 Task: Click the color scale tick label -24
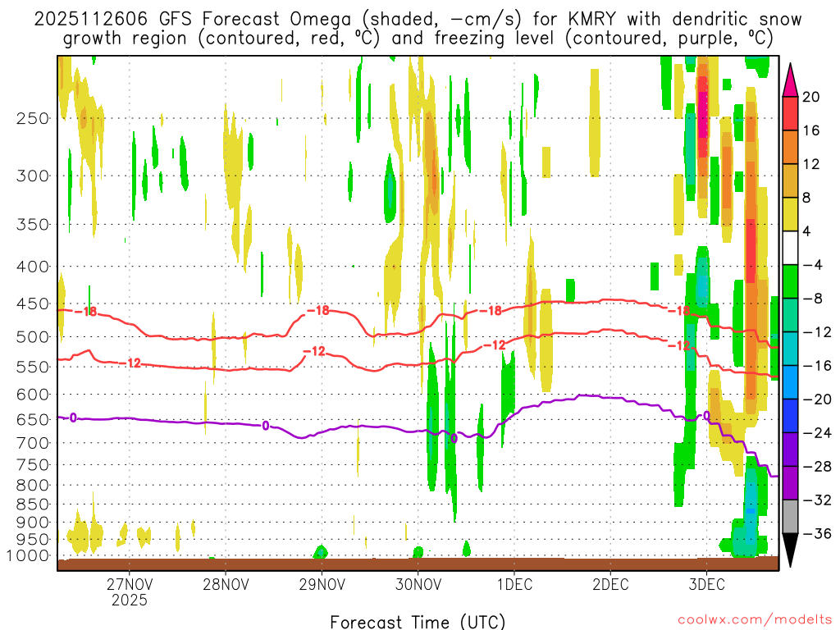(817, 433)
